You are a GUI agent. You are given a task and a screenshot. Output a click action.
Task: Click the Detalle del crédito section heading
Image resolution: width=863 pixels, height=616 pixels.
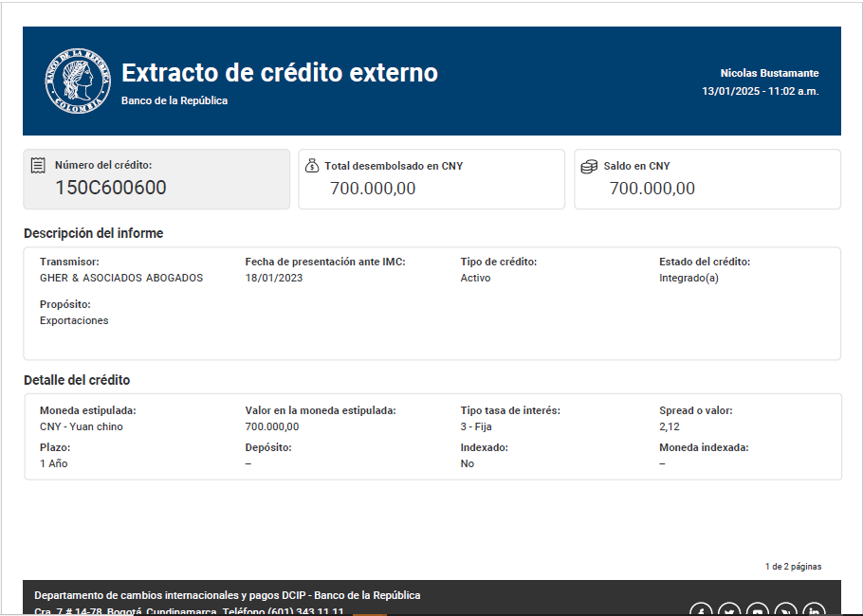(x=77, y=380)
